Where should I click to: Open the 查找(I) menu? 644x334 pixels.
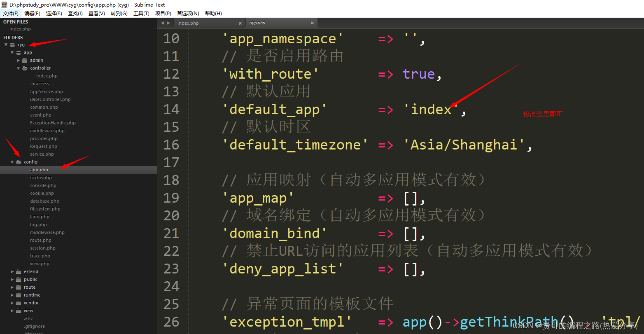tap(75, 14)
